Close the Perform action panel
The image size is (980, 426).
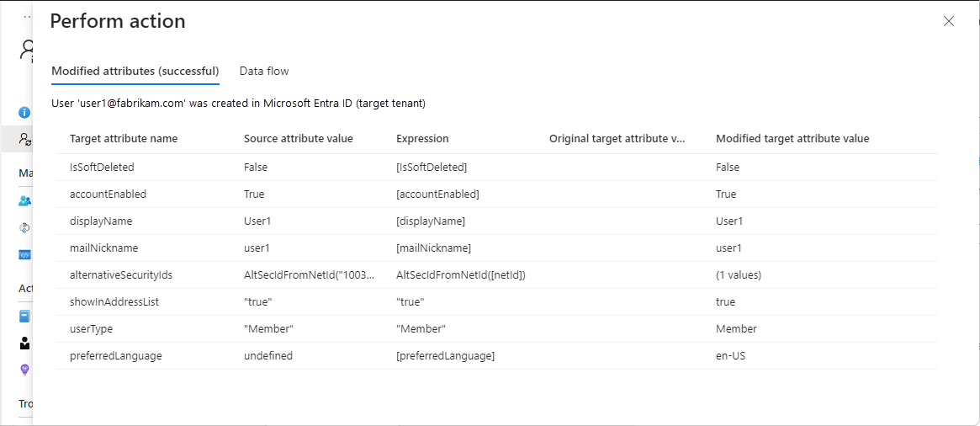click(x=949, y=21)
